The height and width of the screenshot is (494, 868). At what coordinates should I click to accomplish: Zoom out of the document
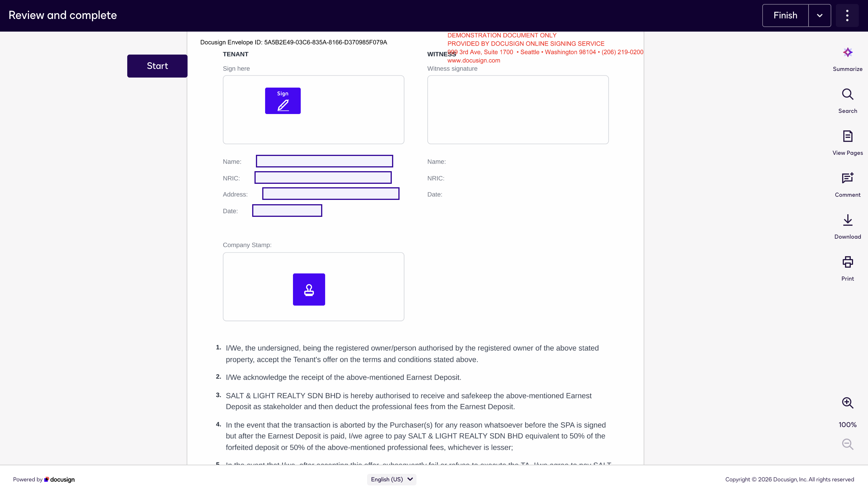click(847, 444)
